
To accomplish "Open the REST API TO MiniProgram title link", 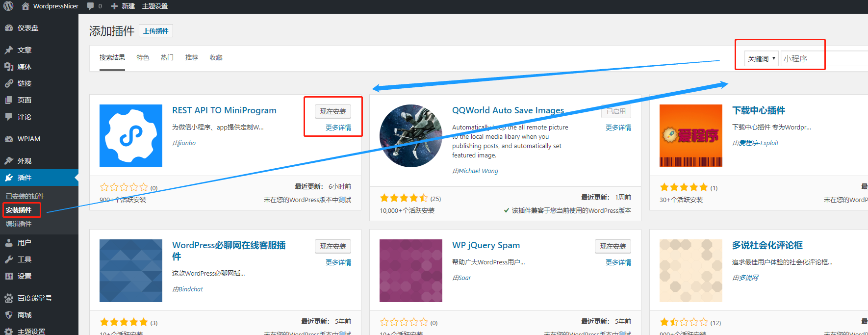I will point(224,110).
